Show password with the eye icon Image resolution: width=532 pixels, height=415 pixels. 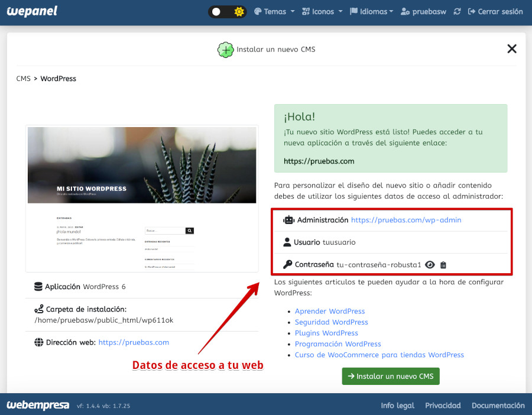point(430,265)
